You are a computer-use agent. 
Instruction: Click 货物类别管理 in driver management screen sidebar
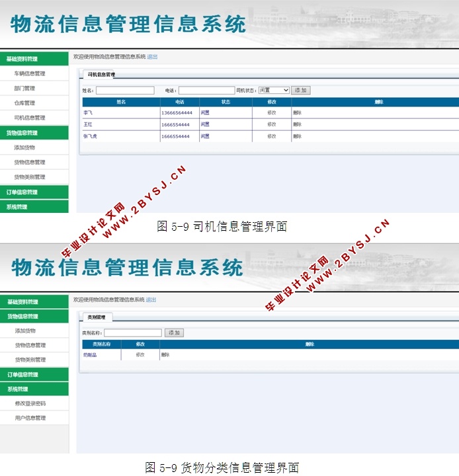pyautogui.click(x=30, y=177)
